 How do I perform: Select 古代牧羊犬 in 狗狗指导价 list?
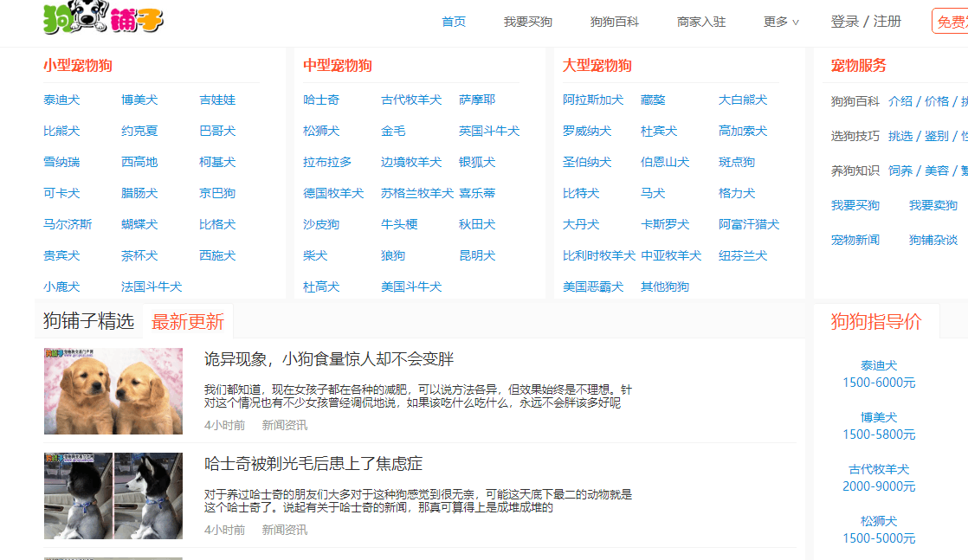[x=879, y=469]
